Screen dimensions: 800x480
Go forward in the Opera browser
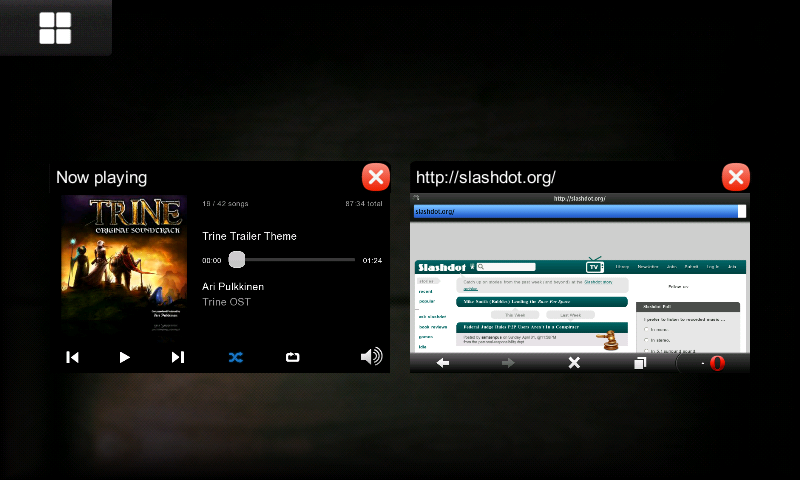(x=508, y=363)
